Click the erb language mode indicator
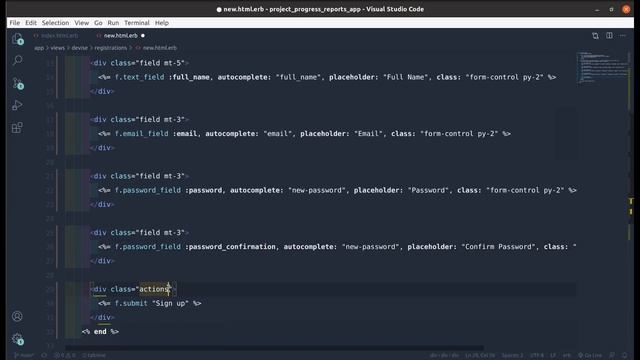Viewport: 640px width, 360px height. tap(567, 355)
